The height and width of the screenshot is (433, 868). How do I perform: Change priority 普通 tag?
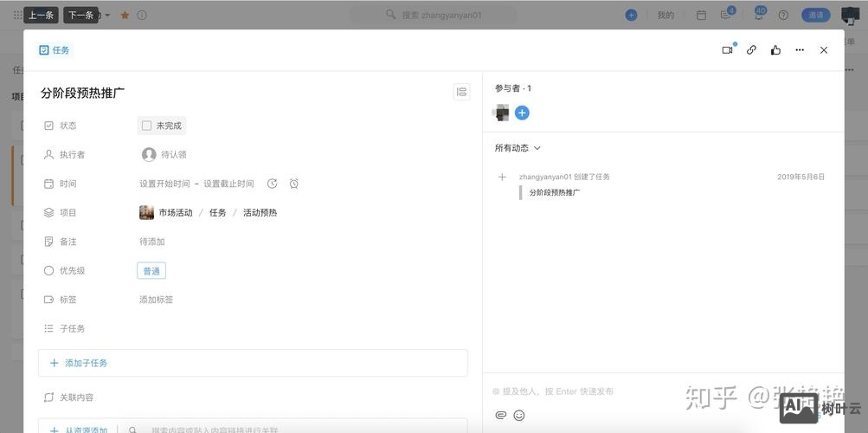[151, 271]
